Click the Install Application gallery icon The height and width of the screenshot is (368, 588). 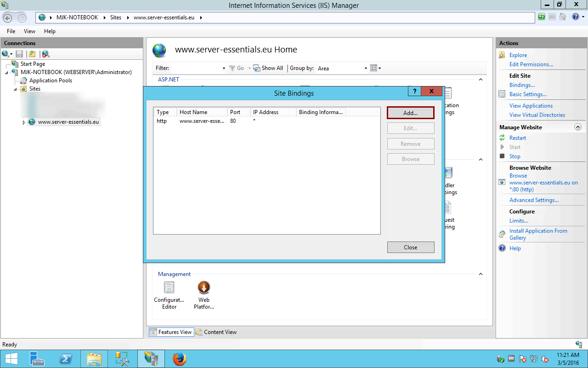[502, 234]
